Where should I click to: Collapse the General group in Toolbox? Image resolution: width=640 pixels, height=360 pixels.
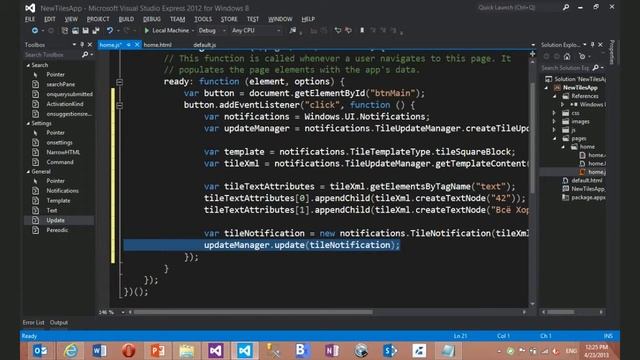[x=28, y=172]
